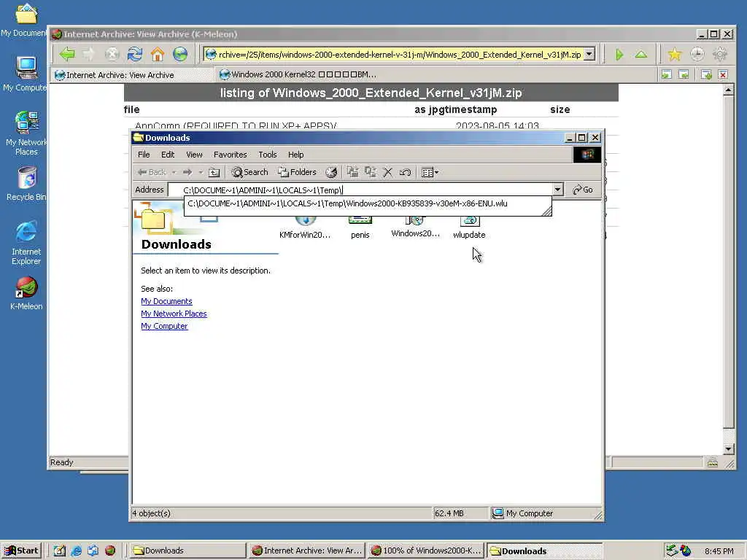Open Favorites menu in Downloads window
The image size is (747, 560).
click(230, 155)
